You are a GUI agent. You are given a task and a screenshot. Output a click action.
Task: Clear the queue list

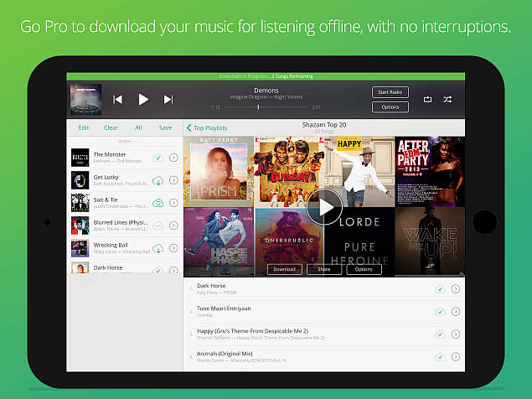click(111, 127)
